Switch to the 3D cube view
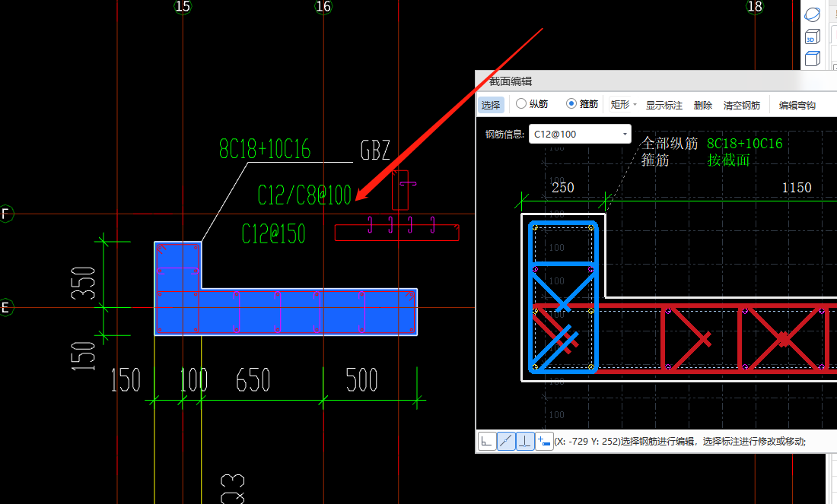Image resolution: width=837 pixels, height=504 pixels. [x=813, y=37]
